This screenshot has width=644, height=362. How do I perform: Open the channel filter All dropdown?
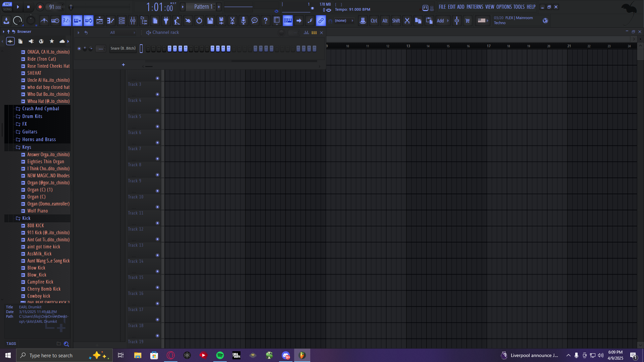[123, 33]
